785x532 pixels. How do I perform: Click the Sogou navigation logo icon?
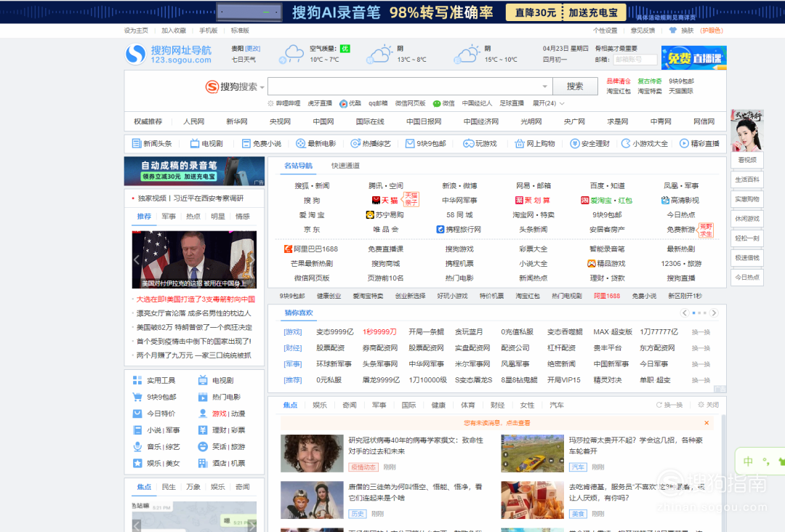pyautogui.click(x=135, y=54)
